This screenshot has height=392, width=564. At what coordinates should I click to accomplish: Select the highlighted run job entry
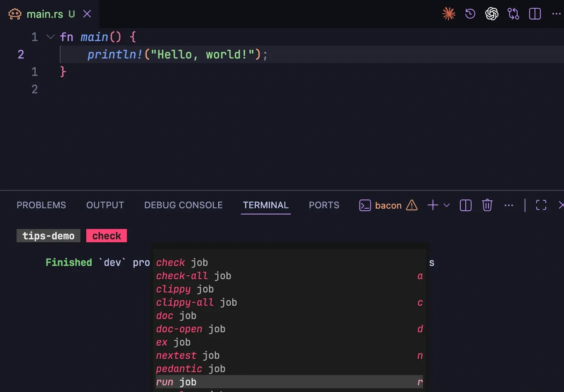click(289, 382)
